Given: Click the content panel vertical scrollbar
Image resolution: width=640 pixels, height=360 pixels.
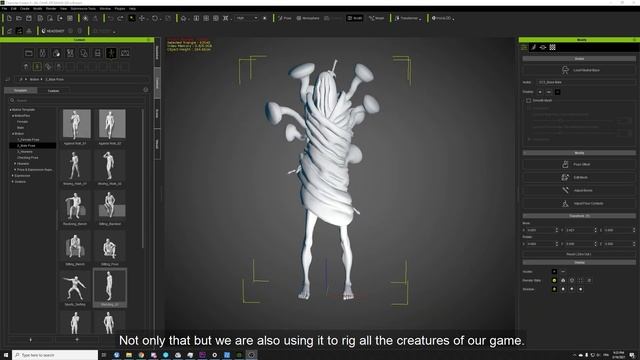Looking at the screenshot, I should 142,178.
